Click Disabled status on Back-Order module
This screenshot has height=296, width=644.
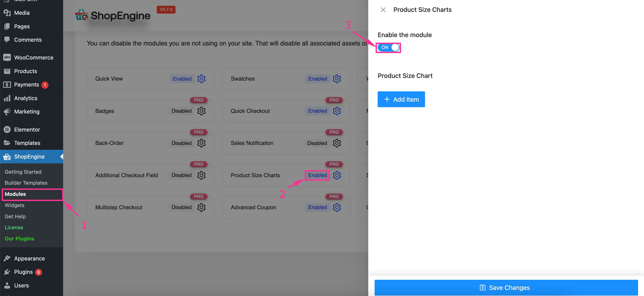[x=181, y=143]
